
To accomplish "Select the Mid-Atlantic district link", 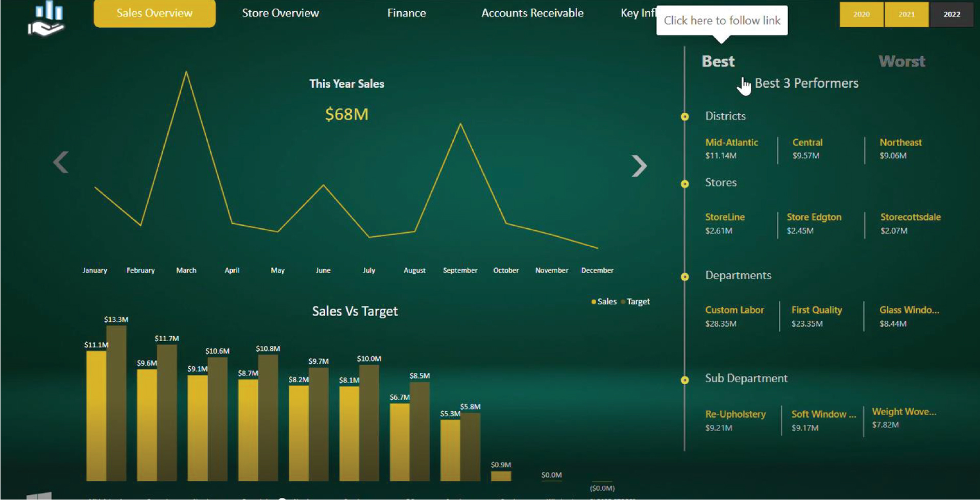I will tap(731, 142).
